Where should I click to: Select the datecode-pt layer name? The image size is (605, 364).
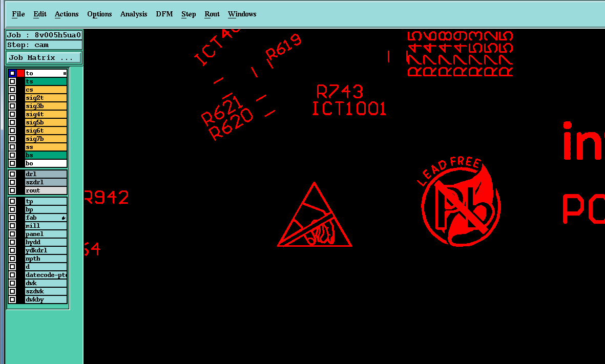pyautogui.click(x=46, y=275)
